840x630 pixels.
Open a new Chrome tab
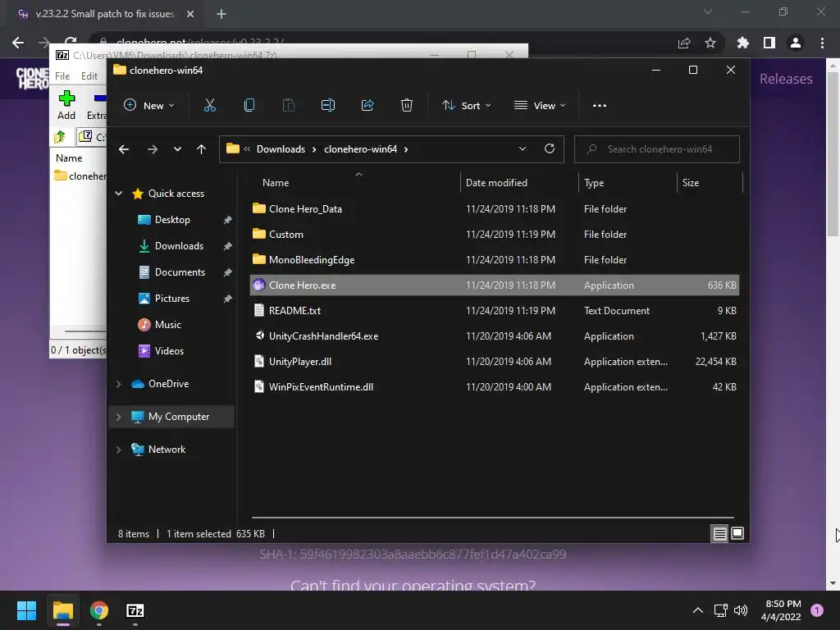tap(221, 14)
